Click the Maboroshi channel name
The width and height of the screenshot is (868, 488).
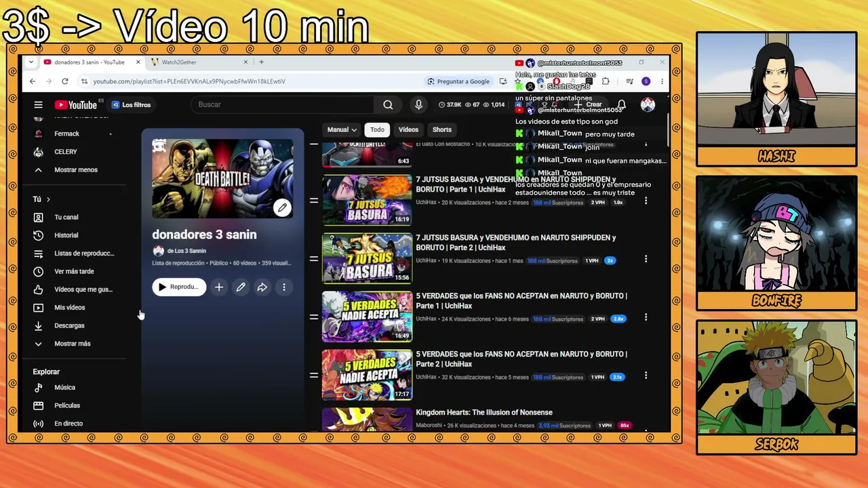(x=429, y=426)
